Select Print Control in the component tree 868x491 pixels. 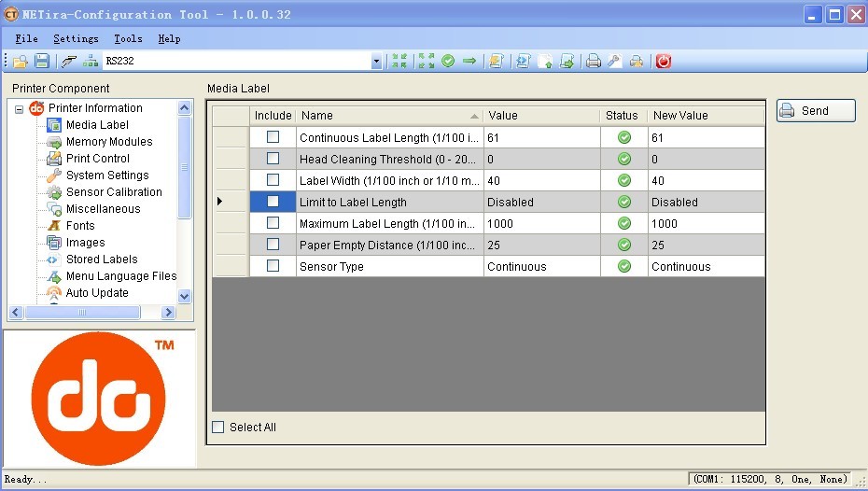pyautogui.click(x=97, y=159)
